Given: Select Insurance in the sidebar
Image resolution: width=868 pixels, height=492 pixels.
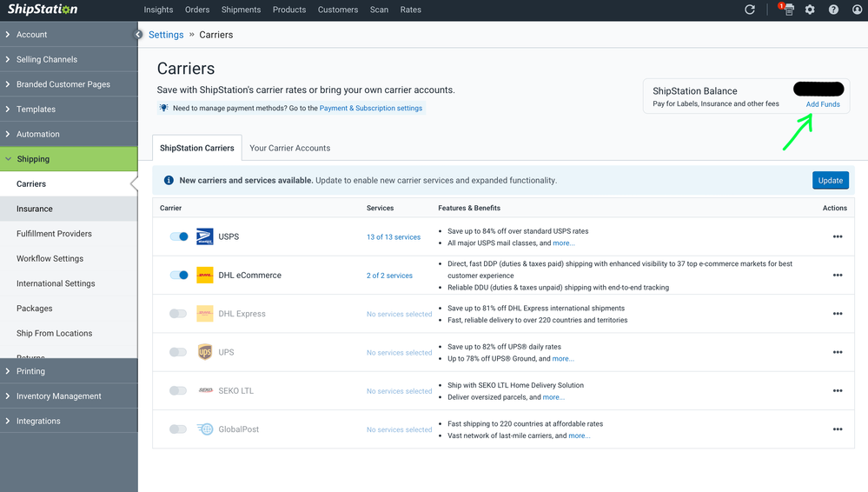Looking at the screenshot, I should coord(35,209).
